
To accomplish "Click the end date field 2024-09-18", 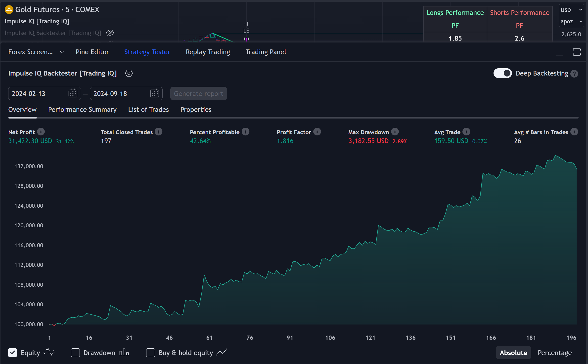I will coord(126,93).
